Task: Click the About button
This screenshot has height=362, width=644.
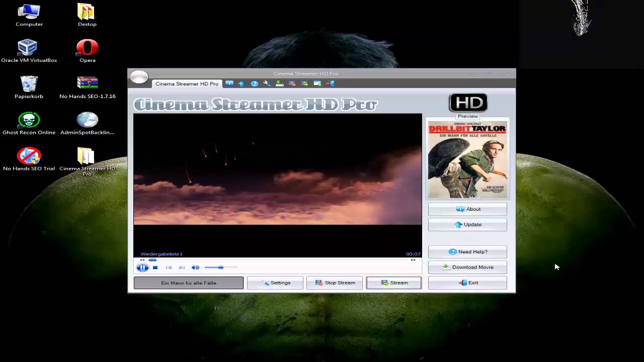Action: 467,209
